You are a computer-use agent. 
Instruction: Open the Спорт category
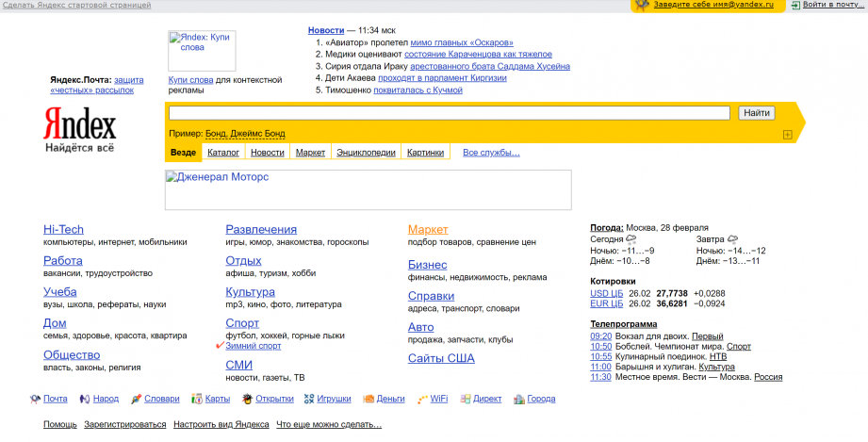pyautogui.click(x=242, y=323)
